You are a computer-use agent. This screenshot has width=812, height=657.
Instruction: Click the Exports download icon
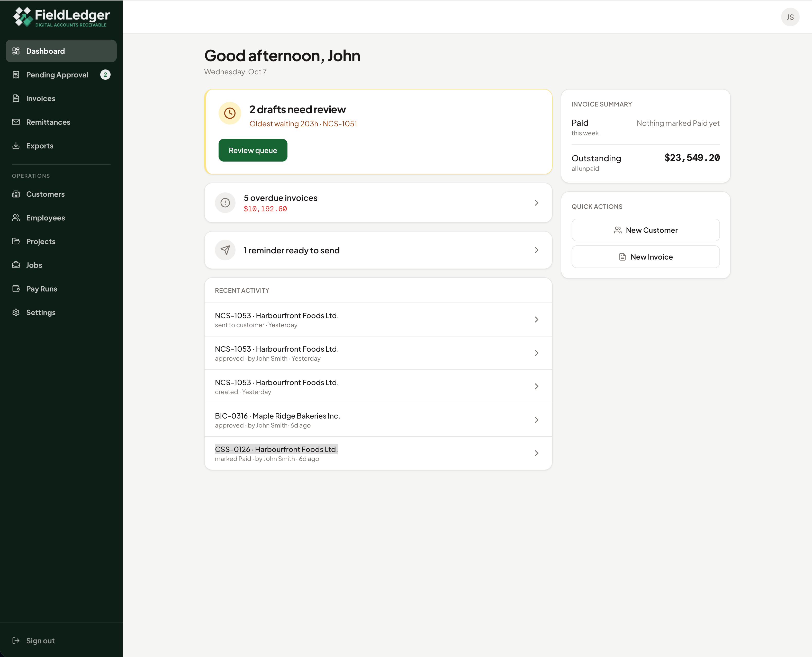point(16,146)
